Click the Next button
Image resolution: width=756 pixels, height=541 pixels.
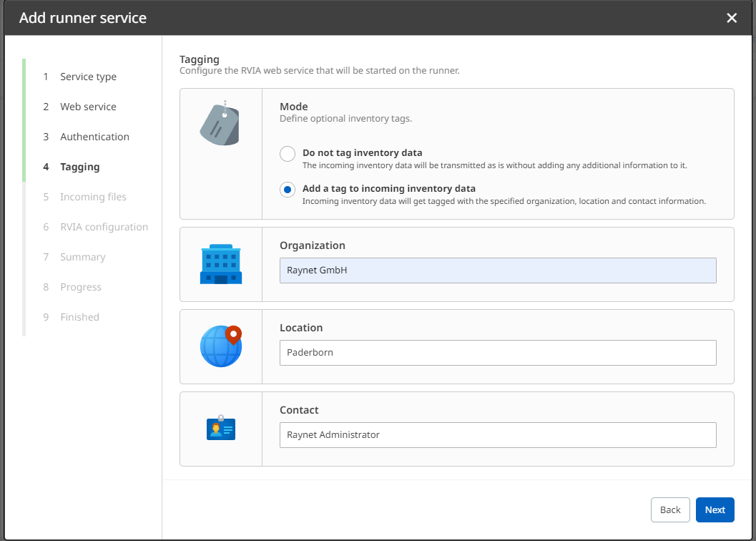[x=715, y=510]
